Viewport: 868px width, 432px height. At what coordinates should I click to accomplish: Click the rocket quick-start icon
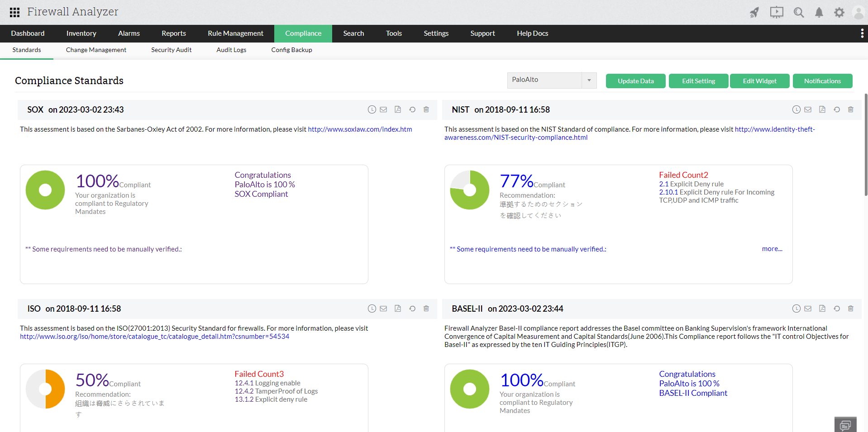pos(754,12)
